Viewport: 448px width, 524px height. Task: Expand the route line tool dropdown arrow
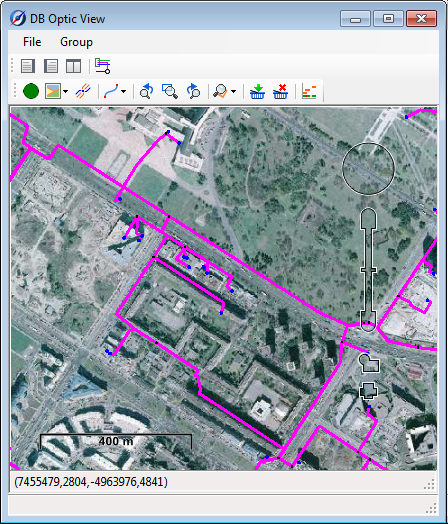(124, 91)
